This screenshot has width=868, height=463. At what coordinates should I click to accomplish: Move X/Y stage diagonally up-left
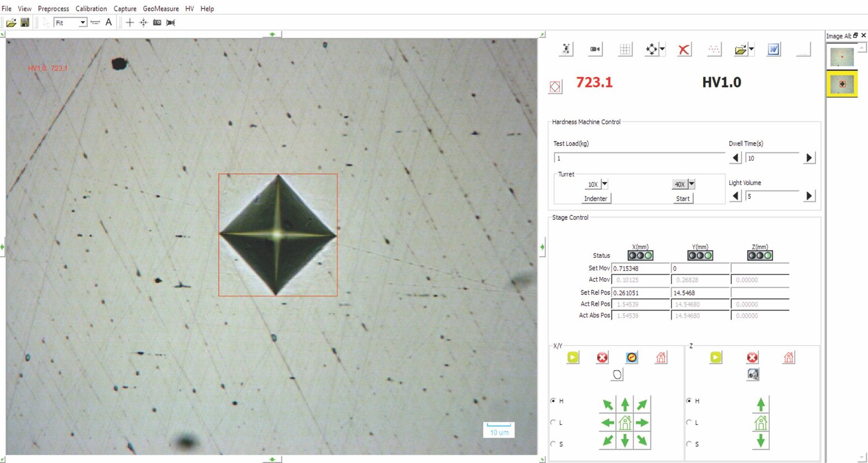(608, 404)
